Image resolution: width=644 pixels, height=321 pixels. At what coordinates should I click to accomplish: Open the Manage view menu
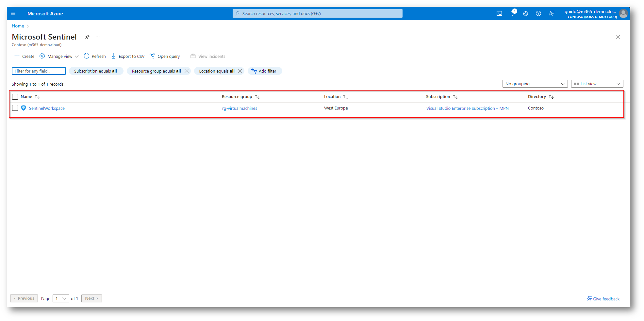click(x=59, y=56)
